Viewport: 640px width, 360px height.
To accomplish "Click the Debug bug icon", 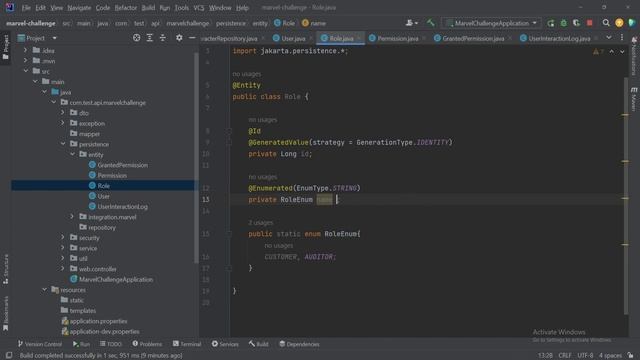I will (x=564, y=23).
